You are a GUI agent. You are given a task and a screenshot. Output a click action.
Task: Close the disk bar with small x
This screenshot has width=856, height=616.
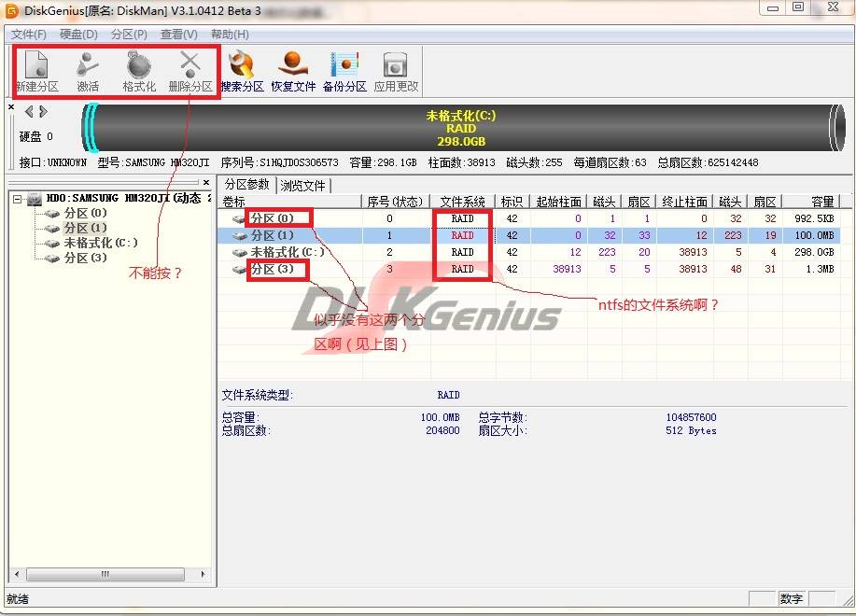[x=11, y=107]
